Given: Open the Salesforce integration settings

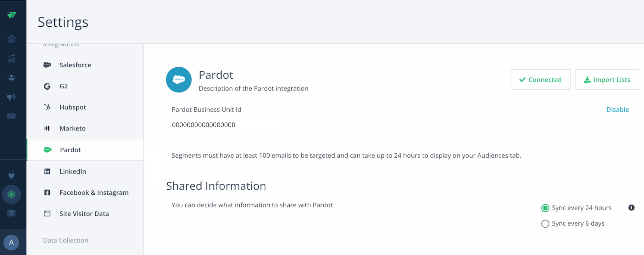Looking at the screenshot, I should coord(85,65).
